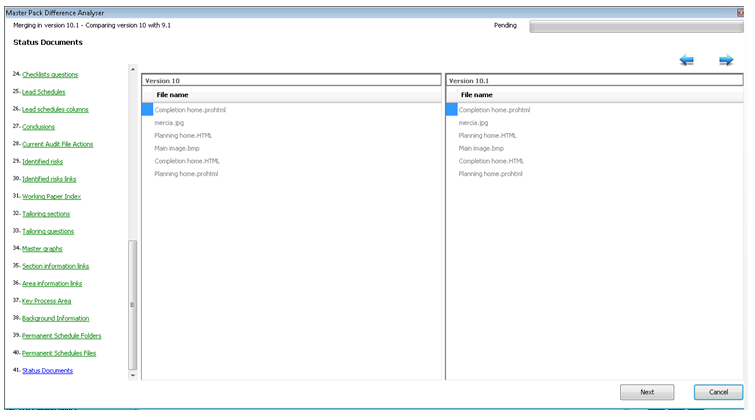
Task: Click the Next button
Action: (x=647, y=392)
